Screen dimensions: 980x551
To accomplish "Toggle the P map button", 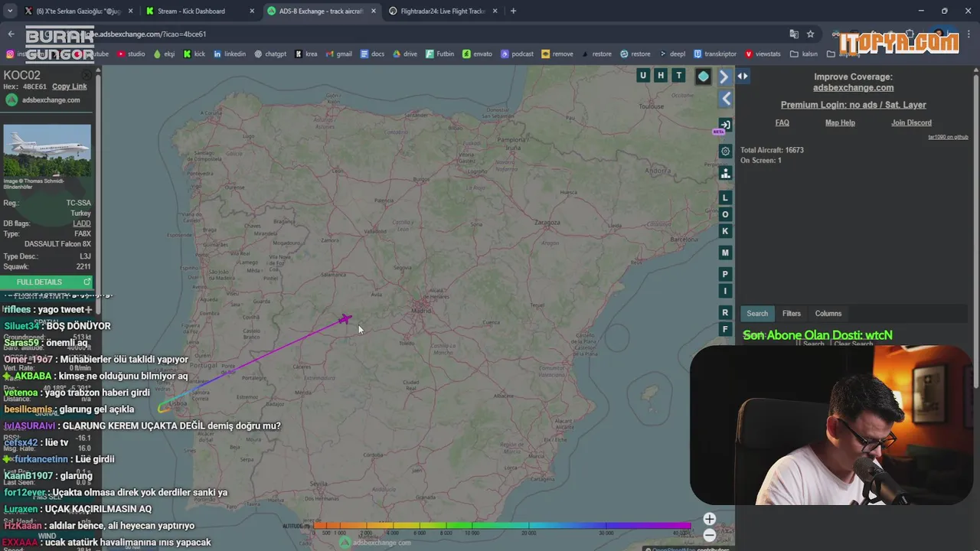I will (725, 274).
